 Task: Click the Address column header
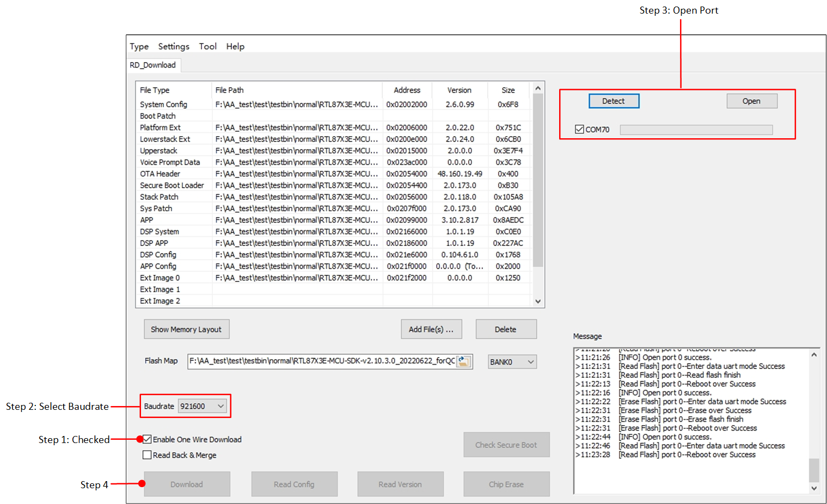click(x=407, y=90)
